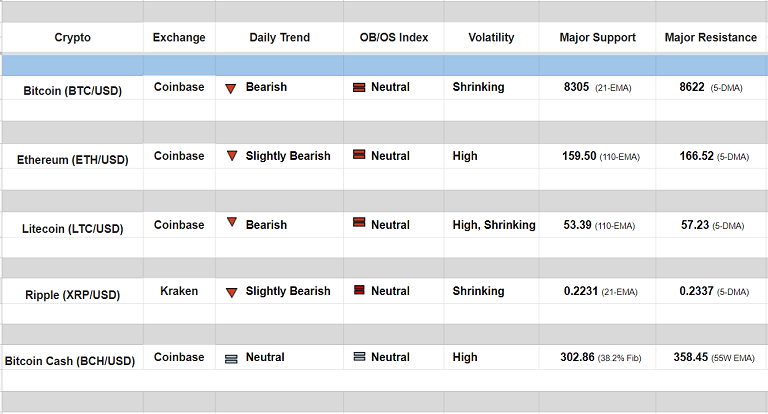This screenshot has width=768, height=414.
Task: Click Bitcoin's red bearish trend arrow
Action: [230, 88]
